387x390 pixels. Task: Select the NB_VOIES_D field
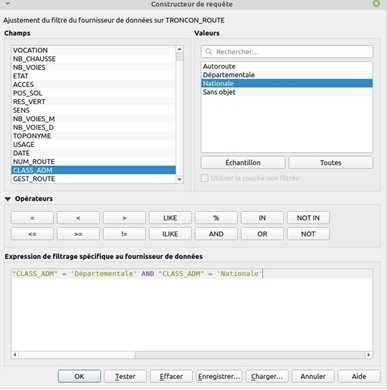click(x=93, y=127)
